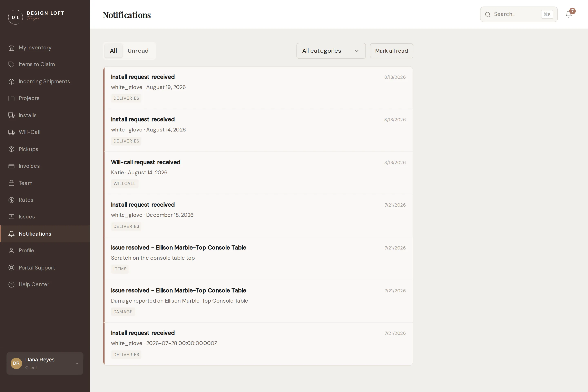Click the Dana Reyes name label
The width and height of the screenshot is (588, 392).
coord(40,360)
